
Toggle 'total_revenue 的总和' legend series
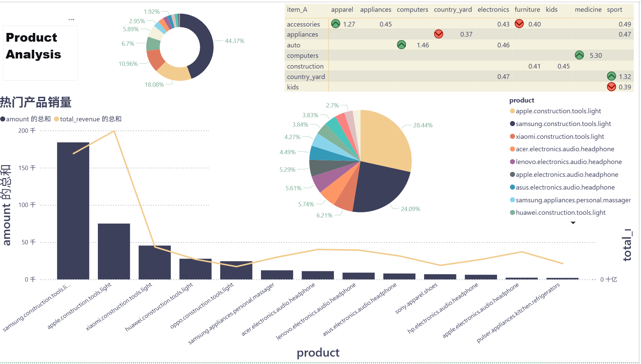pyautogui.click(x=88, y=119)
